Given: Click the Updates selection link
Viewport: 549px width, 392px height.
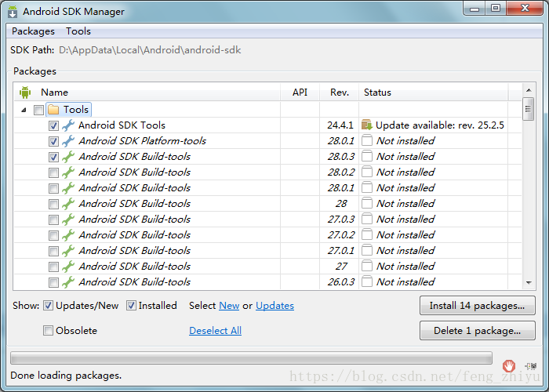Looking at the screenshot, I should point(274,306).
